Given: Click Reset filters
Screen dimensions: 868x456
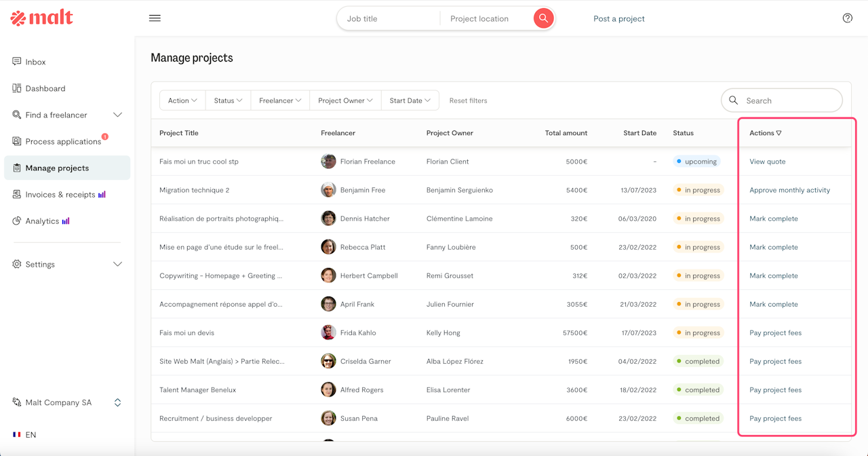Looking at the screenshot, I should pyautogui.click(x=468, y=100).
